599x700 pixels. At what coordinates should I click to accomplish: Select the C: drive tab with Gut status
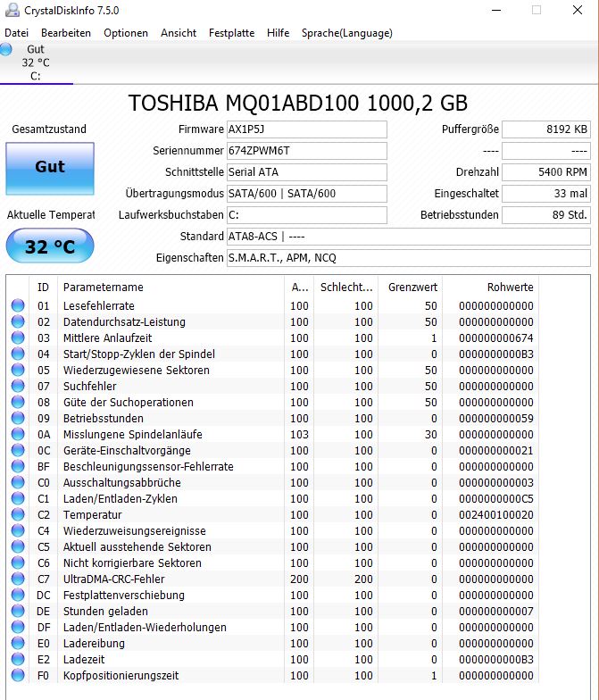(x=36, y=62)
